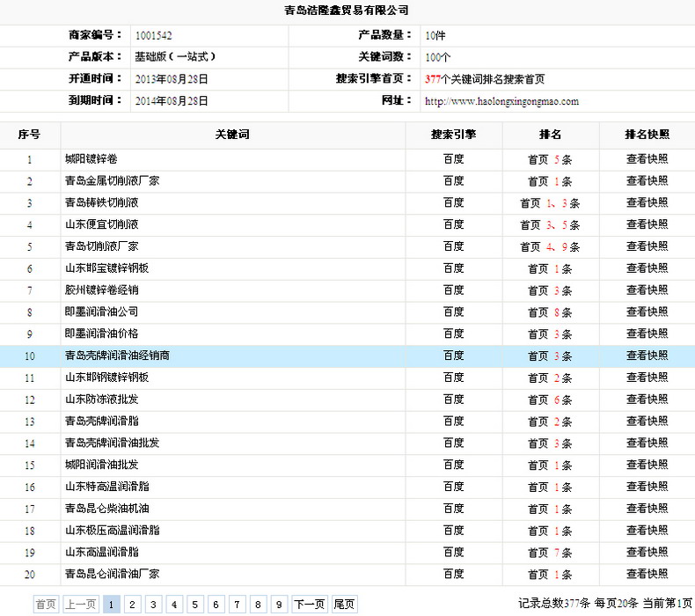Jump to page 4 of results
The width and height of the screenshot is (695, 616).
click(x=174, y=605)
